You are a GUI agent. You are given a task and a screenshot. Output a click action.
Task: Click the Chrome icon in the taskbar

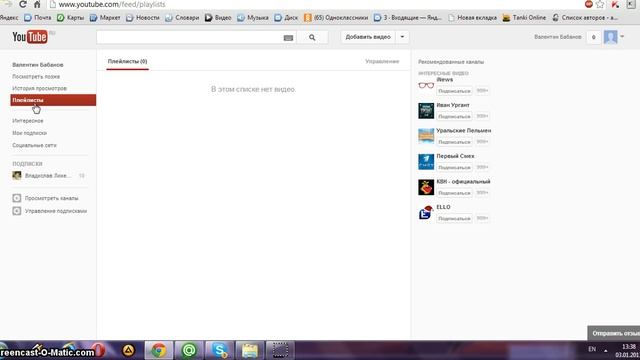pos(159,350)
